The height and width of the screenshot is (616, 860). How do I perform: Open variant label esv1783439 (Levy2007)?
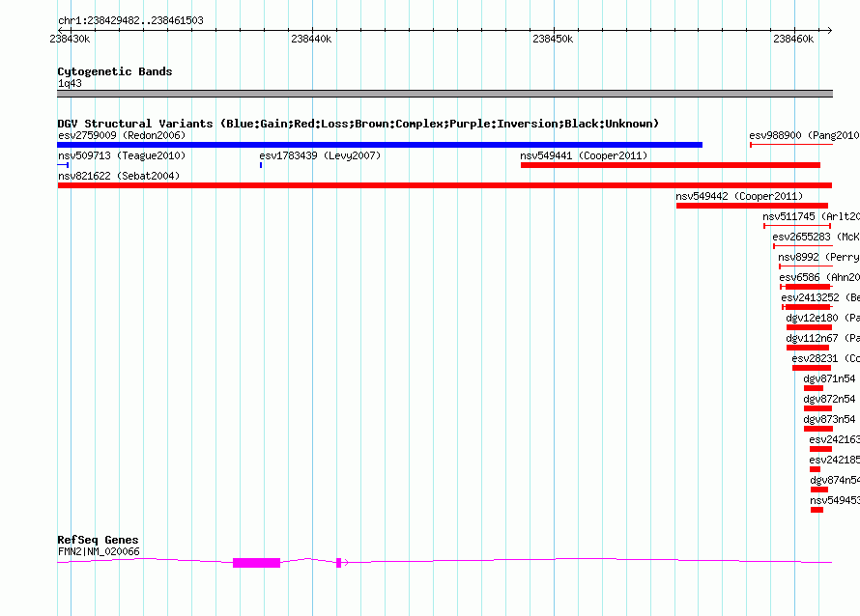tap(320, 155)
